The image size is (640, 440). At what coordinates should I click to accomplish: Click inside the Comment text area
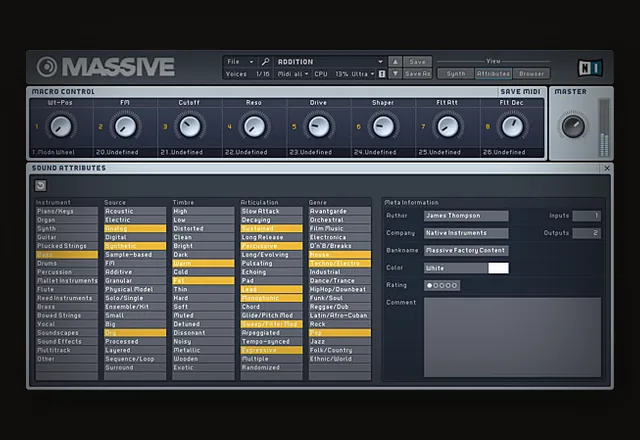[512, 337]
